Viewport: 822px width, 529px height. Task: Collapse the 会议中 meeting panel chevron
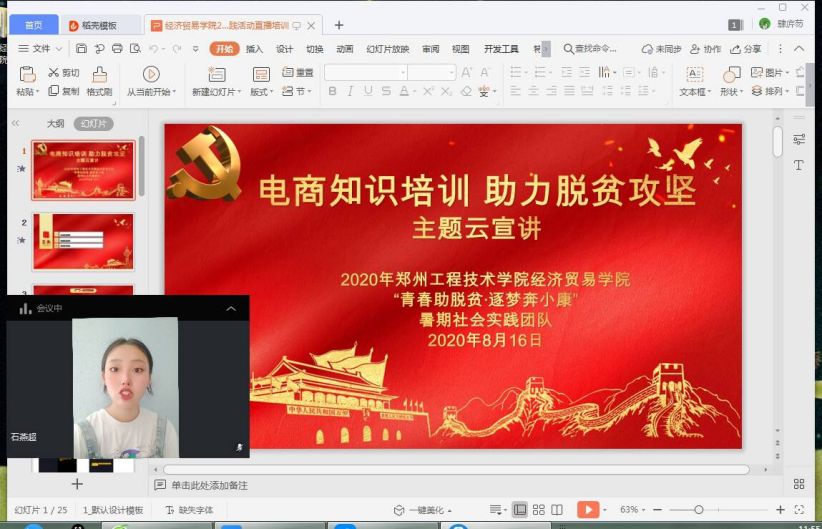pyautogui.click(x=231, y=308)
